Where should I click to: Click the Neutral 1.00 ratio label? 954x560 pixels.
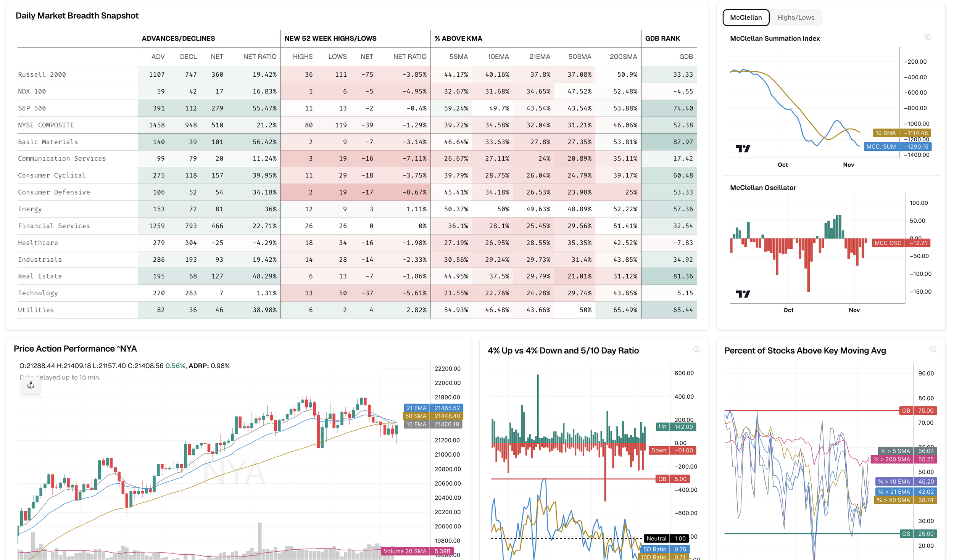point(666,539)
